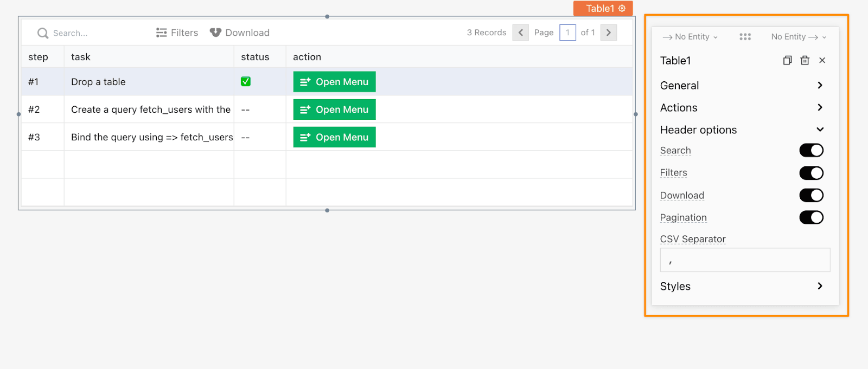Click the search magnifier icon in table
The height and width of the screenshot is (369, 868).
click(43, 33)
